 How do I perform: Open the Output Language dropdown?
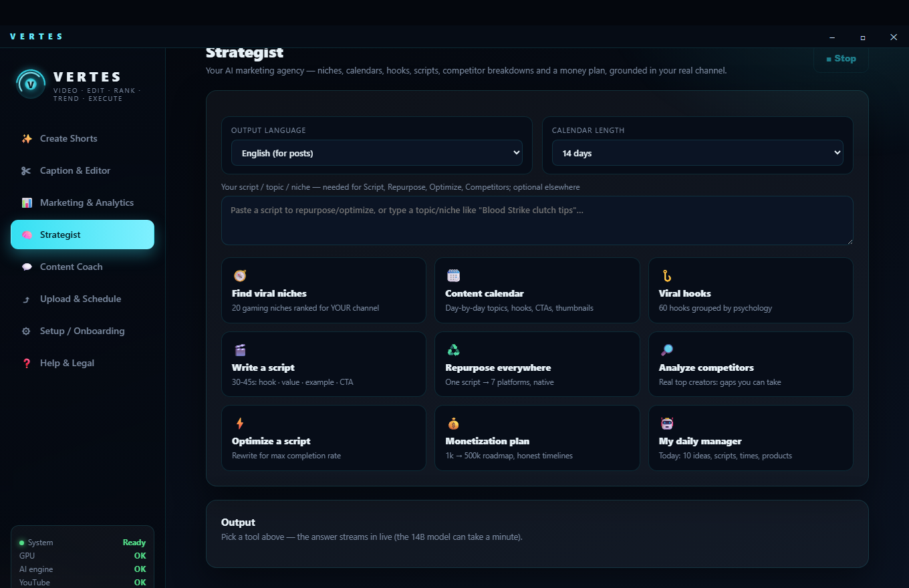point(377,153)
